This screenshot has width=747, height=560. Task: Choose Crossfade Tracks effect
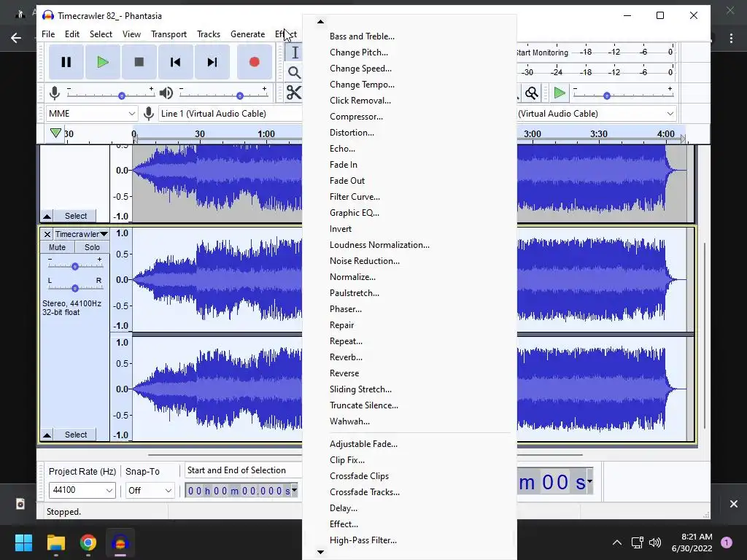[409, 492]
